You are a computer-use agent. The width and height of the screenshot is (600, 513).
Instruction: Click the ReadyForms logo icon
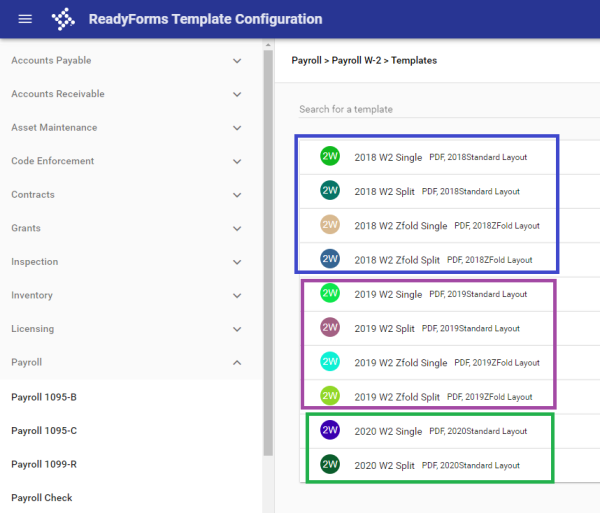(x=63, y=19)
